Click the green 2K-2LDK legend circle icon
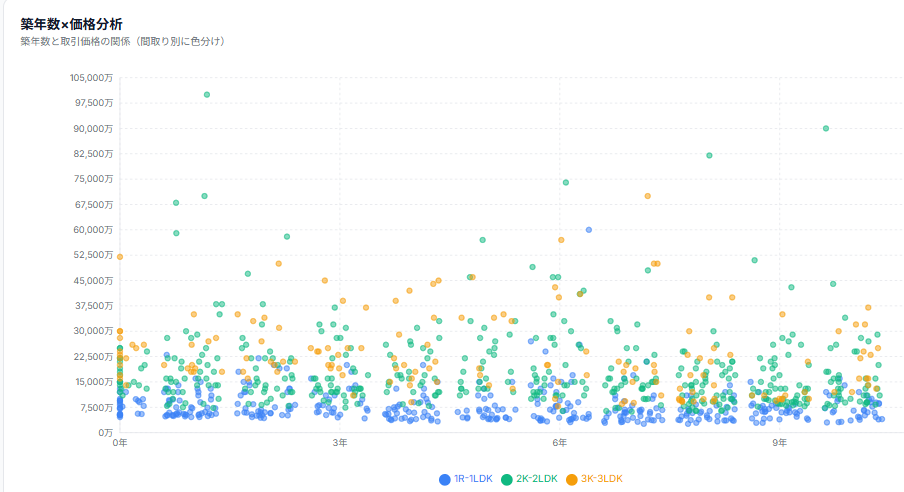The width and height of the screenshot is (904, 492). pos(507,479)
